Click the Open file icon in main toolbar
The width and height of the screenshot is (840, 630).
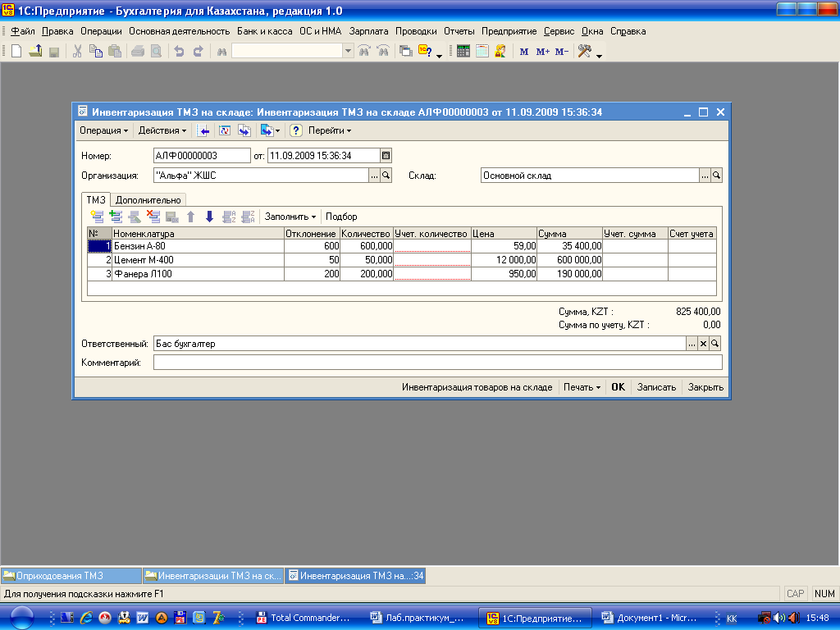tap(35, 52)
